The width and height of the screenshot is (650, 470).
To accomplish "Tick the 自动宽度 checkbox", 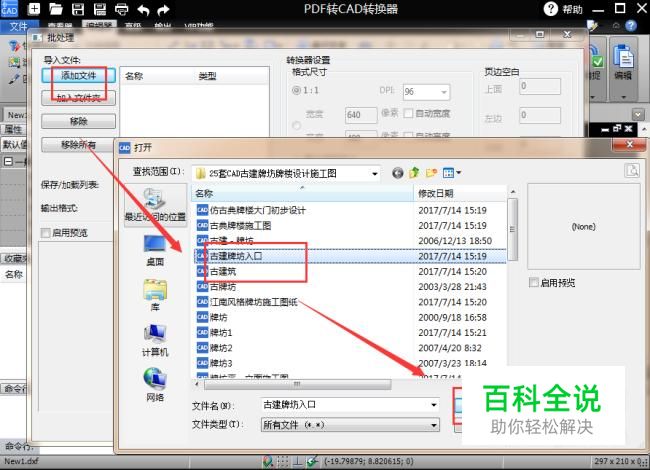I will tap(408, 113).
